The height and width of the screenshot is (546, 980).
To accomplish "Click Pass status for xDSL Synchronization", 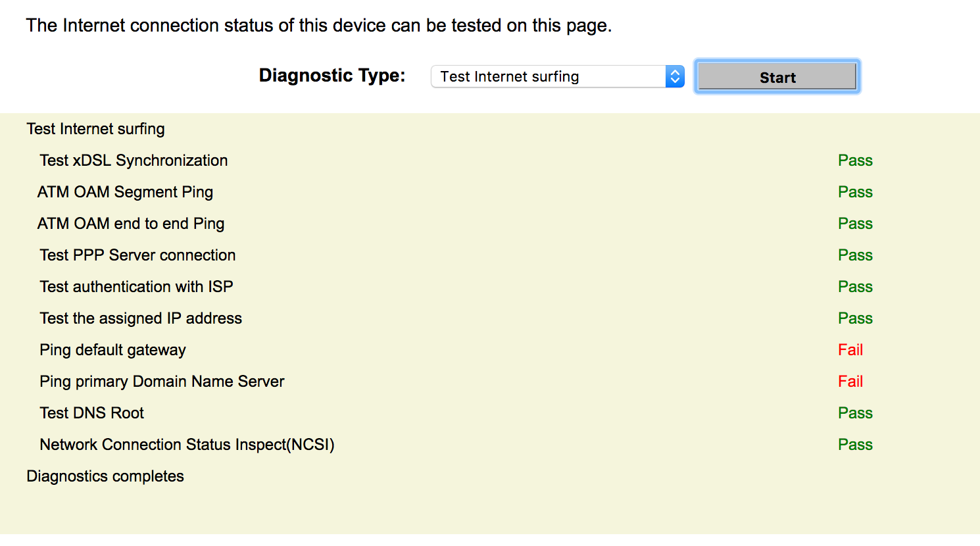I will point(855,161).
